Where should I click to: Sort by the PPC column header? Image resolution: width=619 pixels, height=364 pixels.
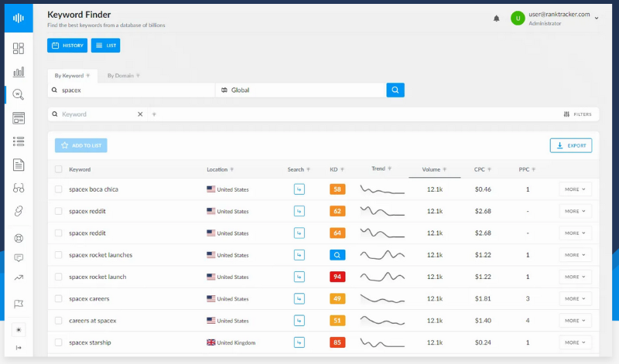[527, 169]
